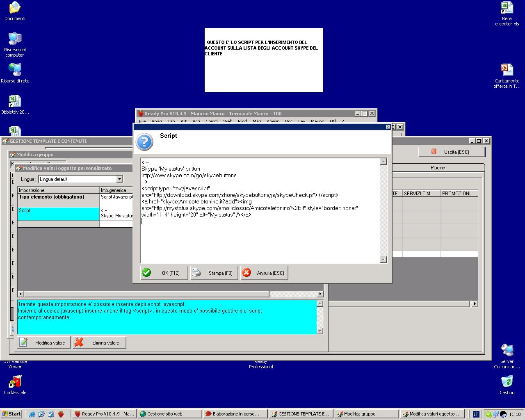Click Uscita (ESC) in the template window

tap(452, 152)
